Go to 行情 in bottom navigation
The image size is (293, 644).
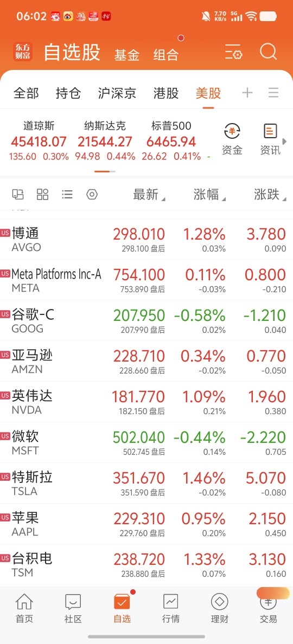point(171,609)
